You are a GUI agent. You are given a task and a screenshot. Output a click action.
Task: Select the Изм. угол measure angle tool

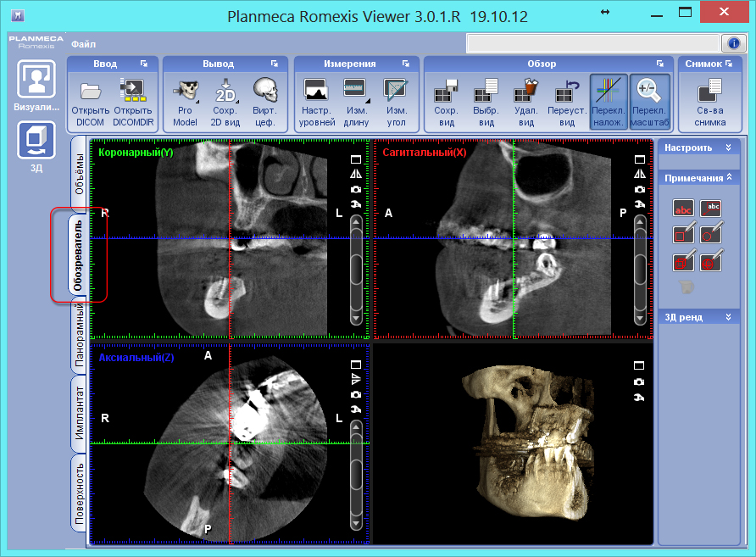pyautogui.click(x=396, y=103)
